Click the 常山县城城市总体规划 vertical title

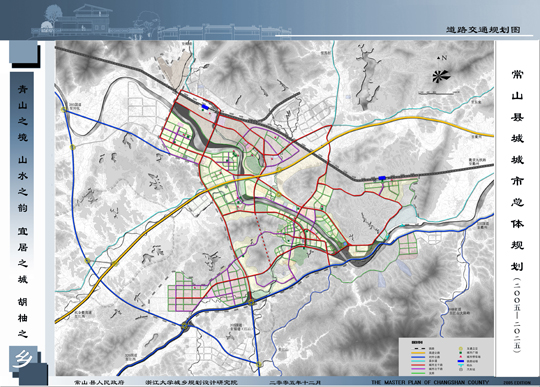coord(517,171)
